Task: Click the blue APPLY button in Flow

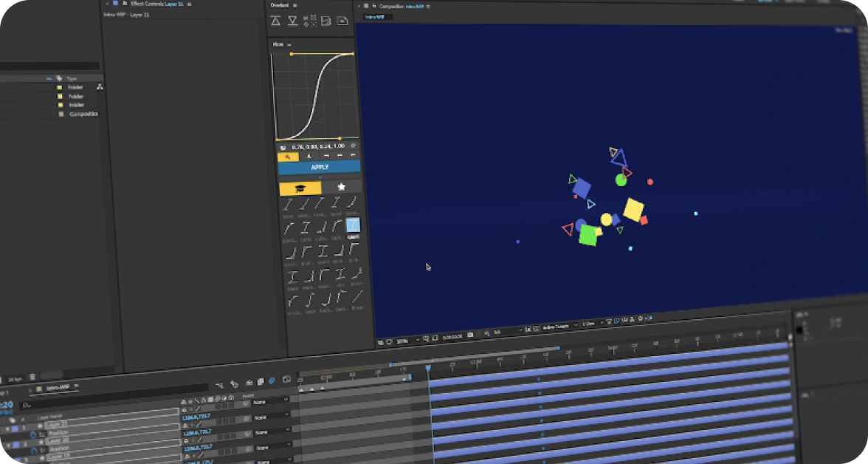Action: pyautogui.click(x=320, y=167)
